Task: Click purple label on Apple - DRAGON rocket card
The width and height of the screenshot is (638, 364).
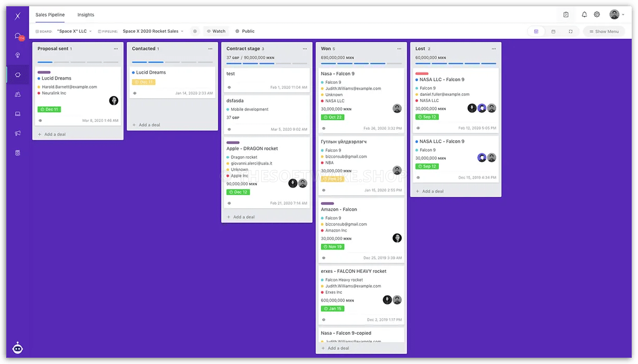Action: 233,142
